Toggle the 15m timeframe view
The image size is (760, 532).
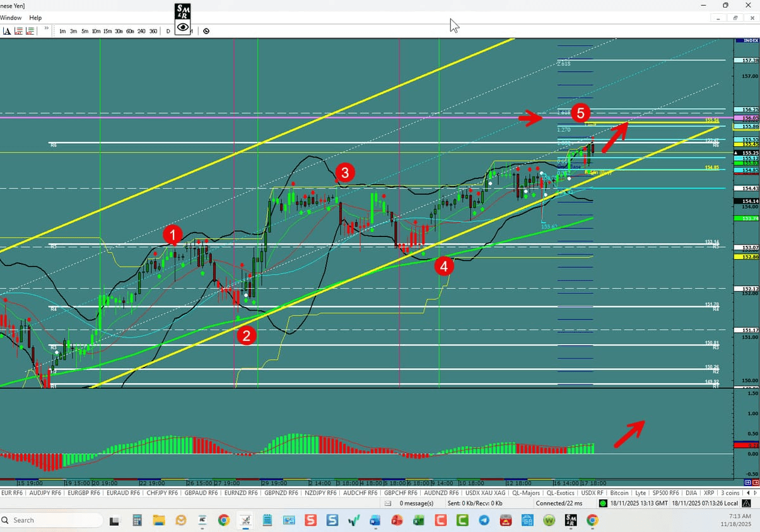tap(107, 31)
